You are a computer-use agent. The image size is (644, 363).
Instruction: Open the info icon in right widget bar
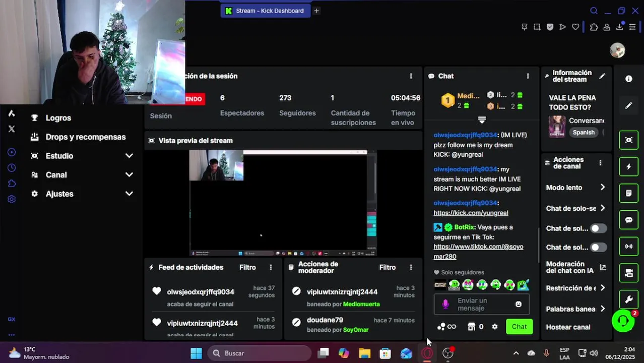point(629,79)
